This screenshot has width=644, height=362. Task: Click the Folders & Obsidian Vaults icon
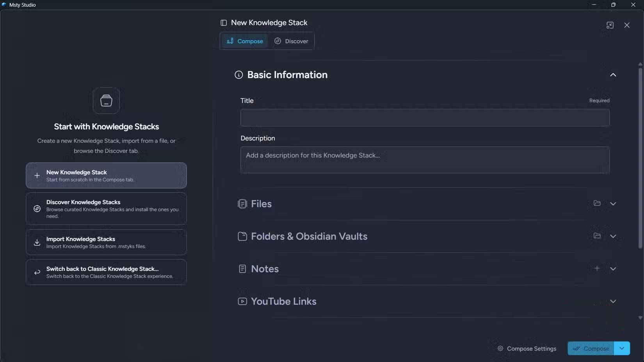tap(242, 236)
